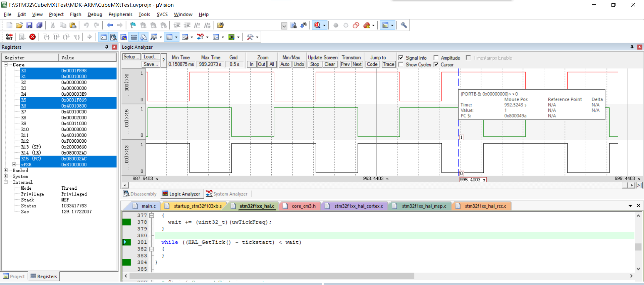Open the Debug menu

95,14
